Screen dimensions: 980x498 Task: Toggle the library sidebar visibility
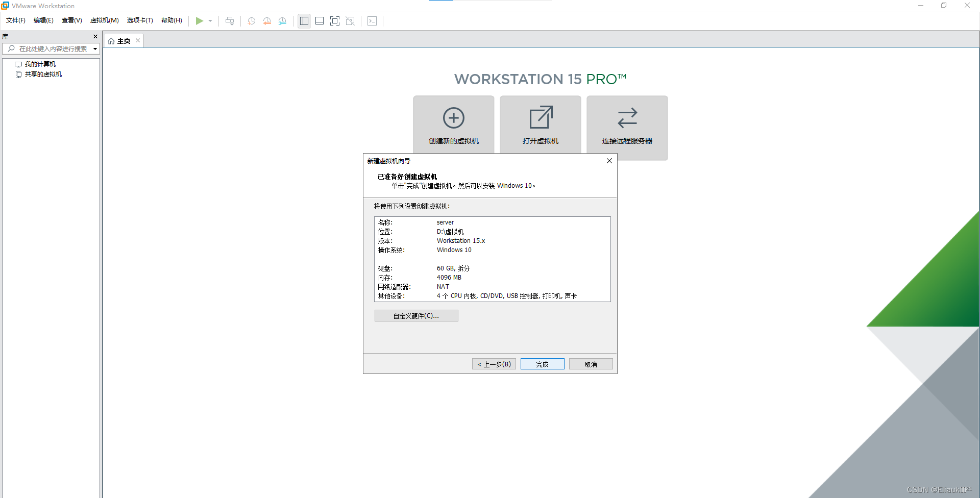click(x=304, y=21)
